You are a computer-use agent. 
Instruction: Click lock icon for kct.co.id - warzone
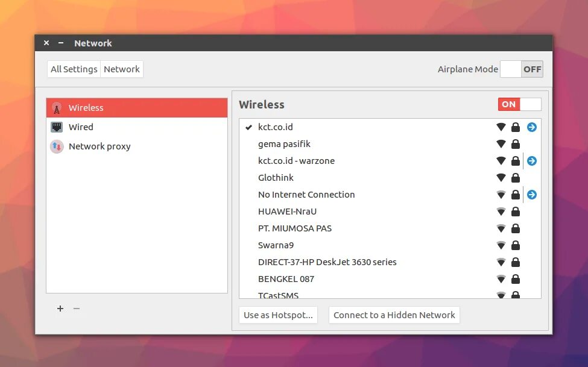(x=516, y=161)
